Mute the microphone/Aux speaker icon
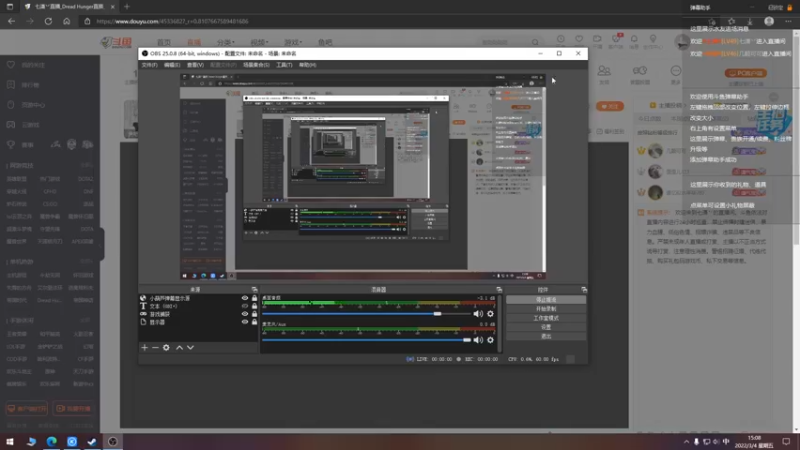 pyautogui.click(x=478, y=340)
